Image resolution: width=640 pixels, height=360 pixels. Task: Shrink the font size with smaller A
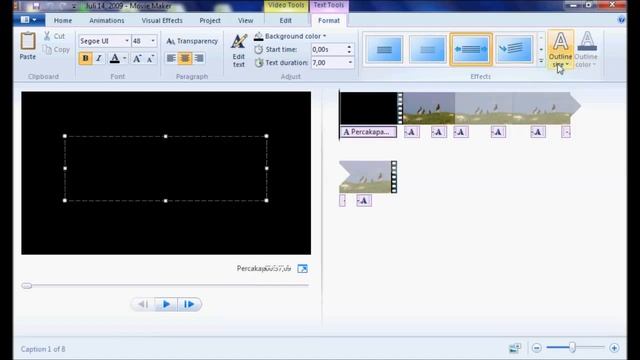pyautogui.click(x=151, y=58)
